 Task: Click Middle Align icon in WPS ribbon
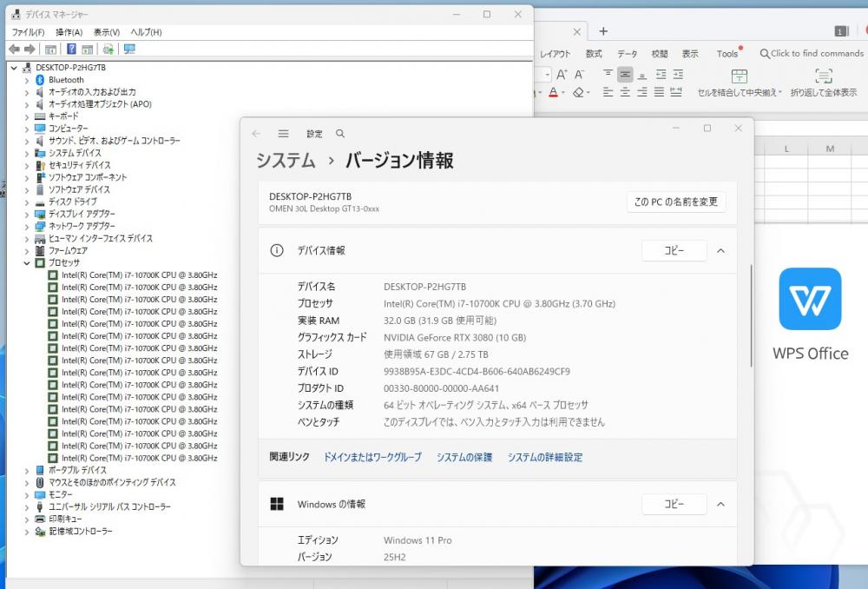(x=625, y=74)
